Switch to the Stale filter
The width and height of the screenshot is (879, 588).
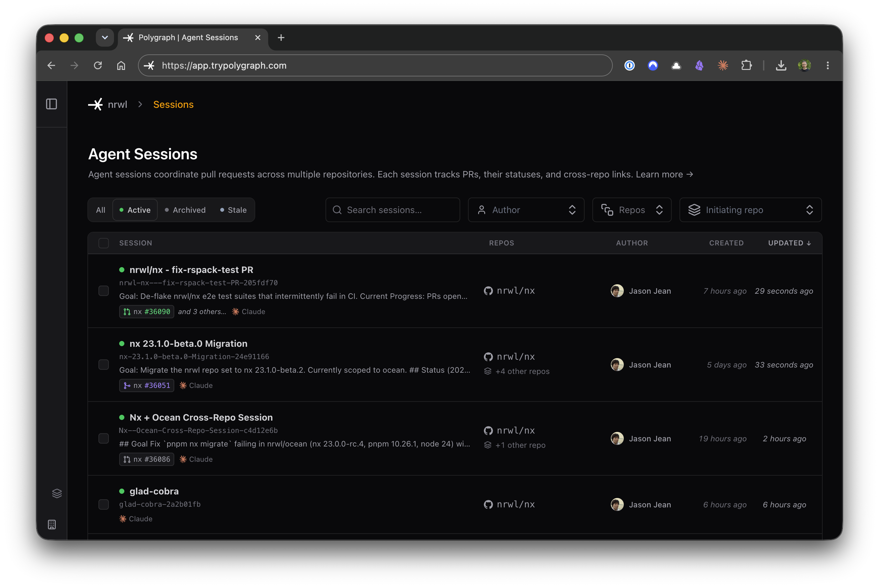[x=233, y=210]
